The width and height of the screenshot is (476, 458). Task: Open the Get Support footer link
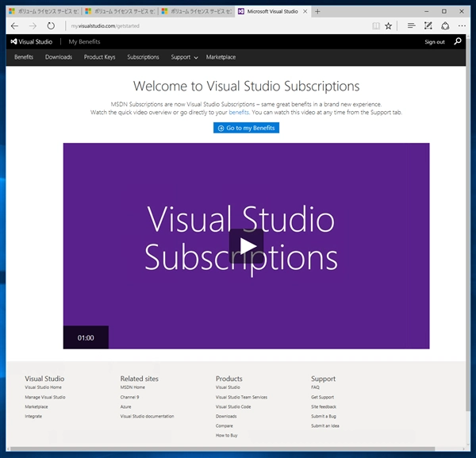click(322, 397)
